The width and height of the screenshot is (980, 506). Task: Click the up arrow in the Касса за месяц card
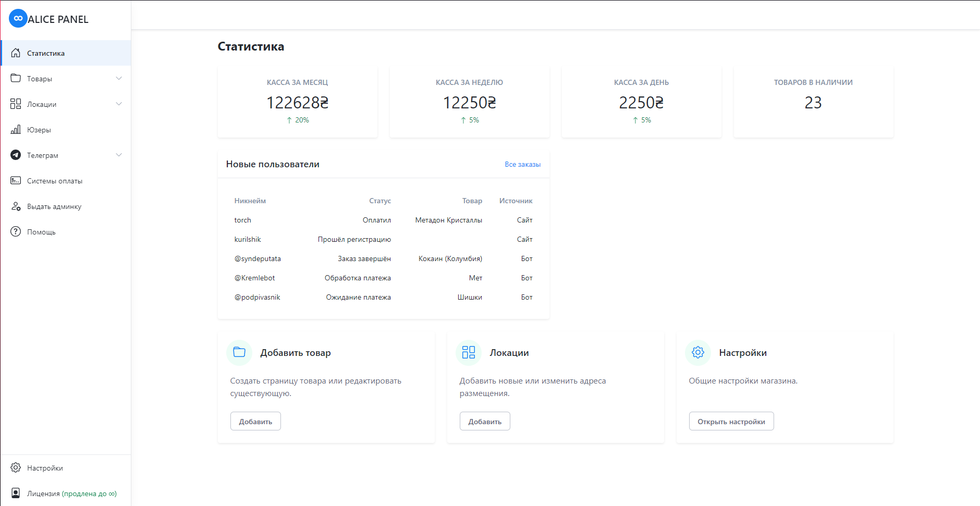point(289,120)
